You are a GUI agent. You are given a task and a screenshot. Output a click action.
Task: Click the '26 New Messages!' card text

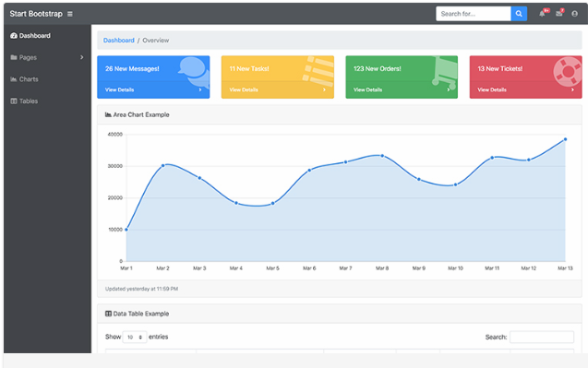coord(132,68)
